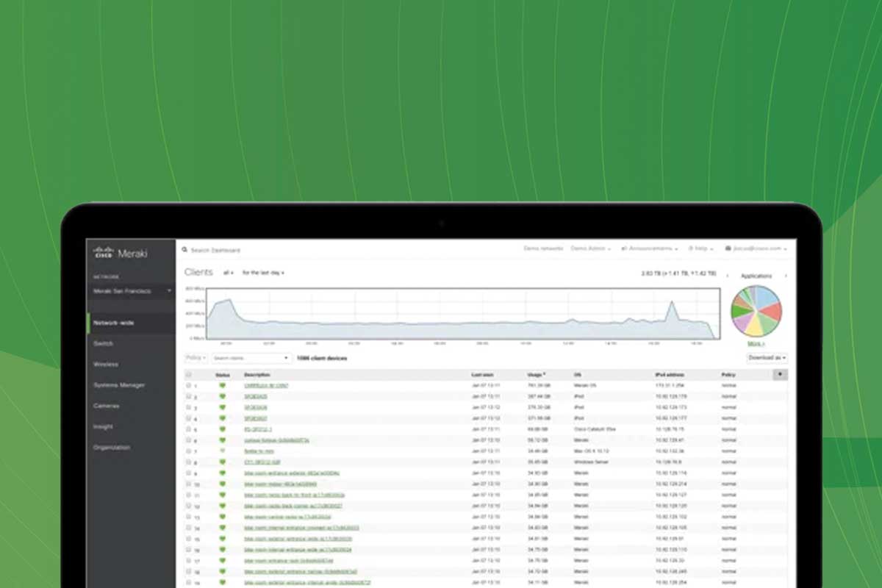Click the Help question-mark icon
882x588 pixels.
691,249
